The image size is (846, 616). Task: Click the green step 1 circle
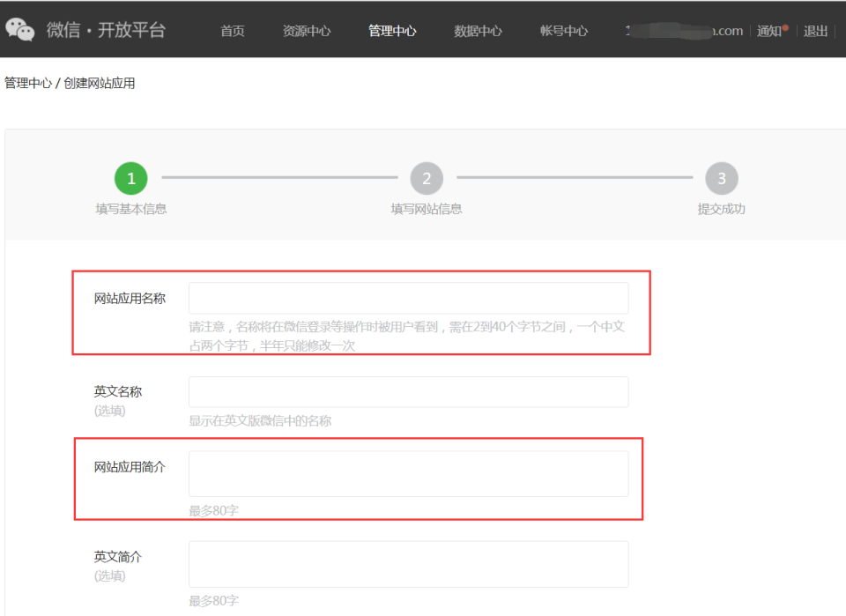(x=131, y=178)
